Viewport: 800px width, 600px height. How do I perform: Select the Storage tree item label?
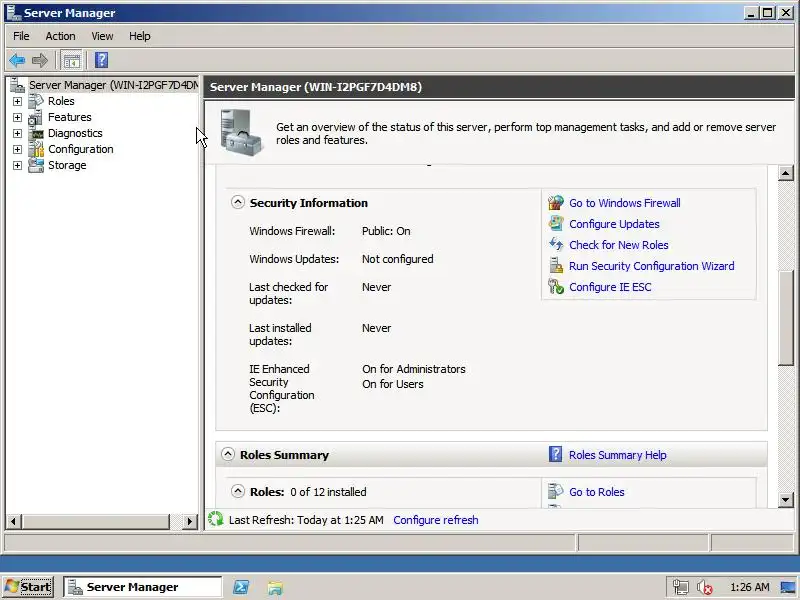pos(67,165)
